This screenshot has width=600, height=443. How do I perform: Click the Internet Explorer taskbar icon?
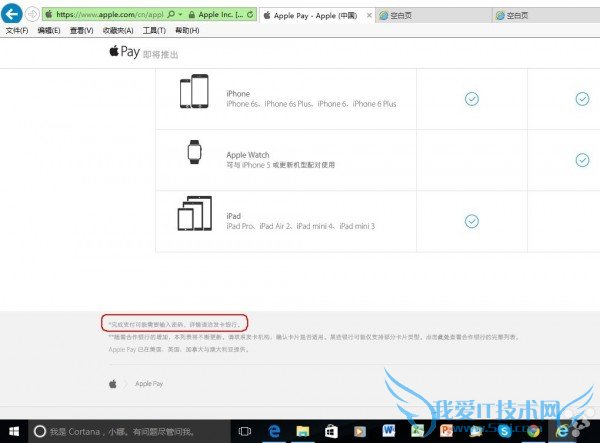point(562,432)
